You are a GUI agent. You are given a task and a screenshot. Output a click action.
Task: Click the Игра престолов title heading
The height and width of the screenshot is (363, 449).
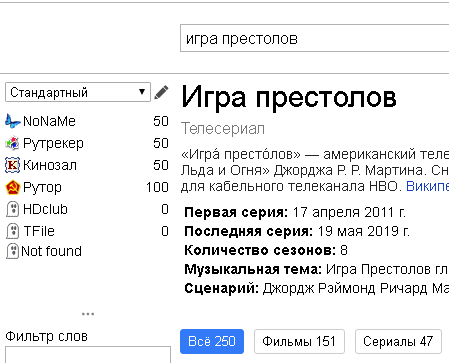289,97
